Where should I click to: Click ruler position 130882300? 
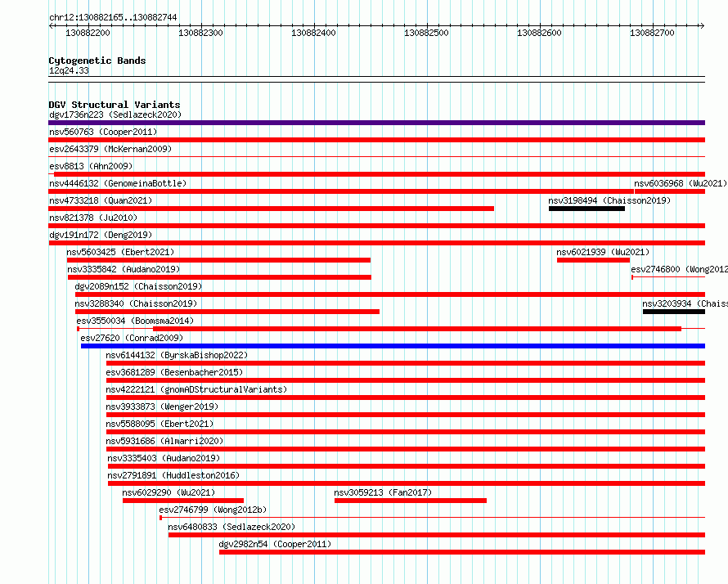[200, 33]
